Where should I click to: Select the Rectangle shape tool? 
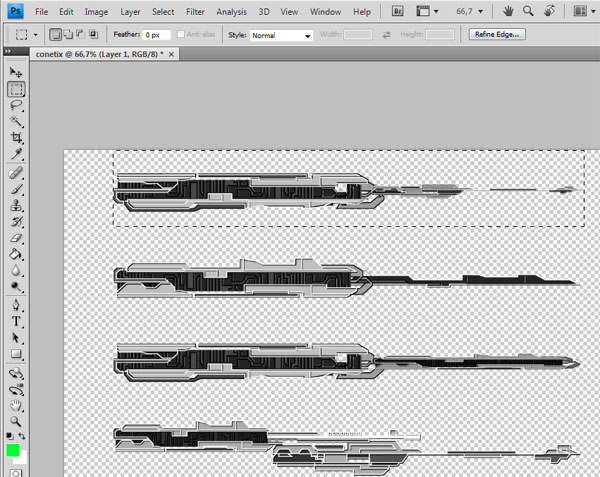(16, 354)
